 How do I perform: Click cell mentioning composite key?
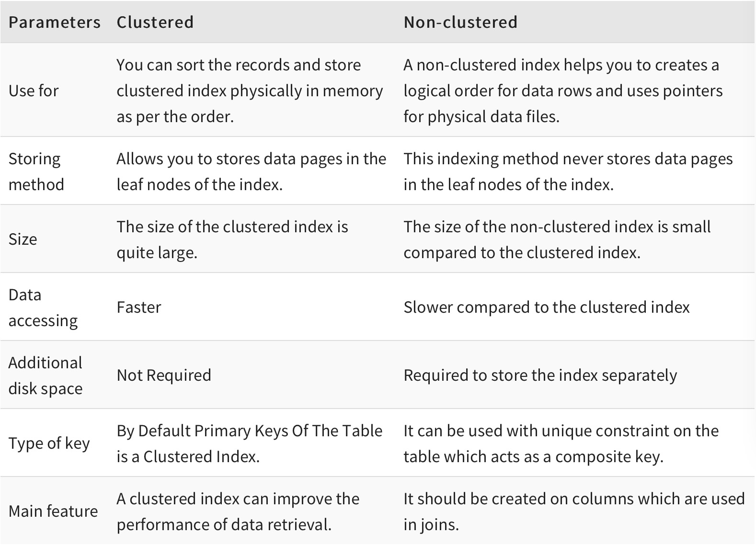tap(561, 443)
